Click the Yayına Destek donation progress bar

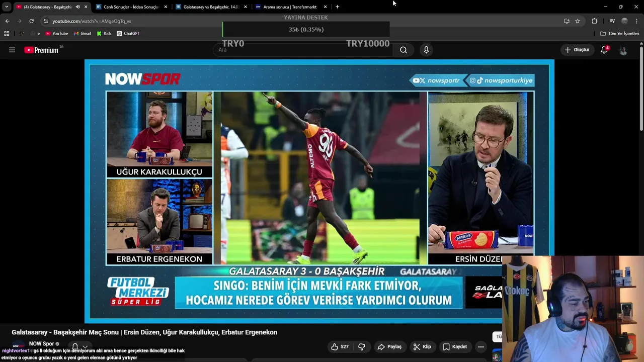pyautogui.click(x=306, y=29)
